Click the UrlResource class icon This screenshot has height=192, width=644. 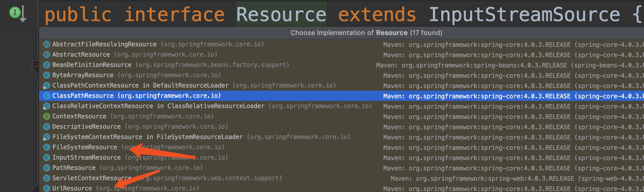coord(46,188)
